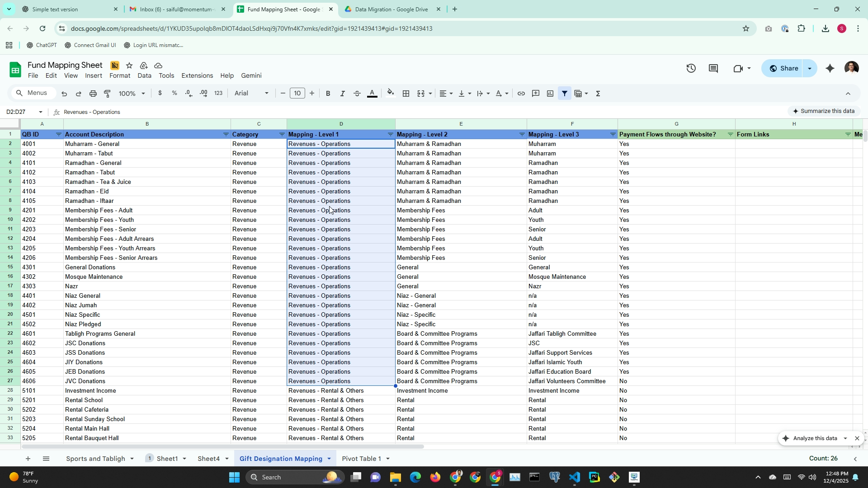Click the insert comment icon
Image resolution: width=868 pixels, height=488 pixels.
coord(536,94)
